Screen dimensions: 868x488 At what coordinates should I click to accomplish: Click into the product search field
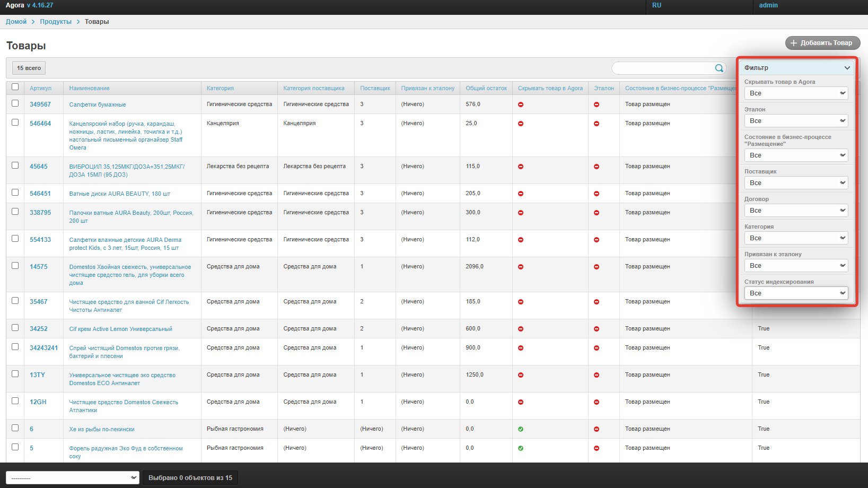coord(663,68)
